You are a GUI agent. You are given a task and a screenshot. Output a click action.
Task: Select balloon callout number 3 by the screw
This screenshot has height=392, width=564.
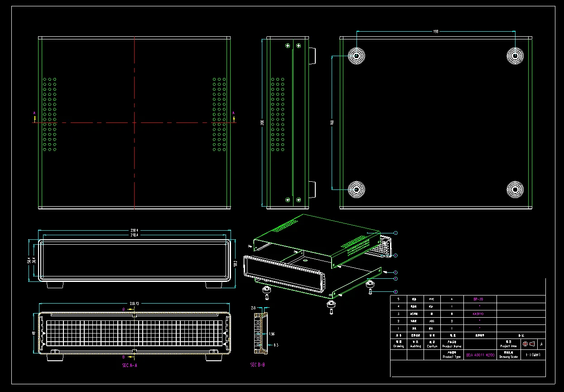[x=395, y=272]
